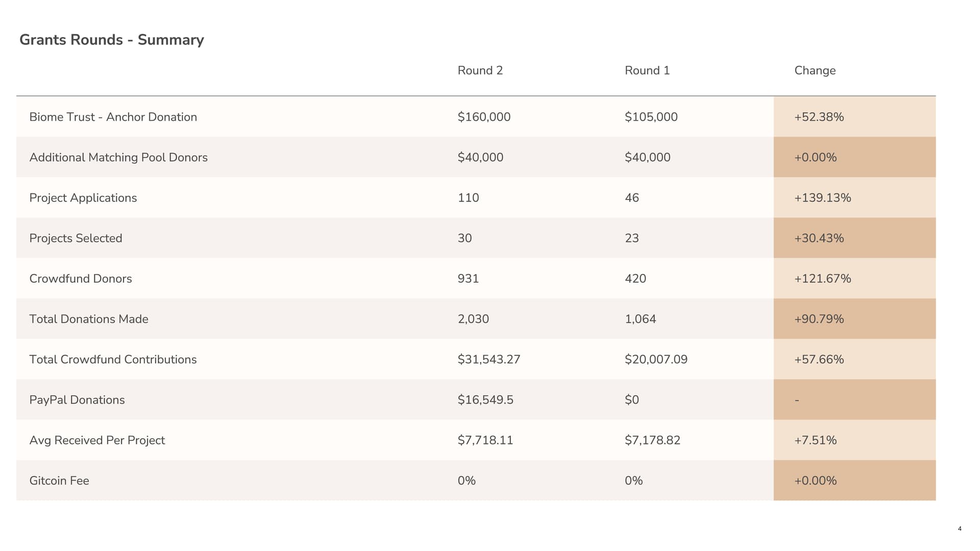The image size is (980, 551).
Task: Click the 'Gitcoin Fee' row label
Action: 59,481
